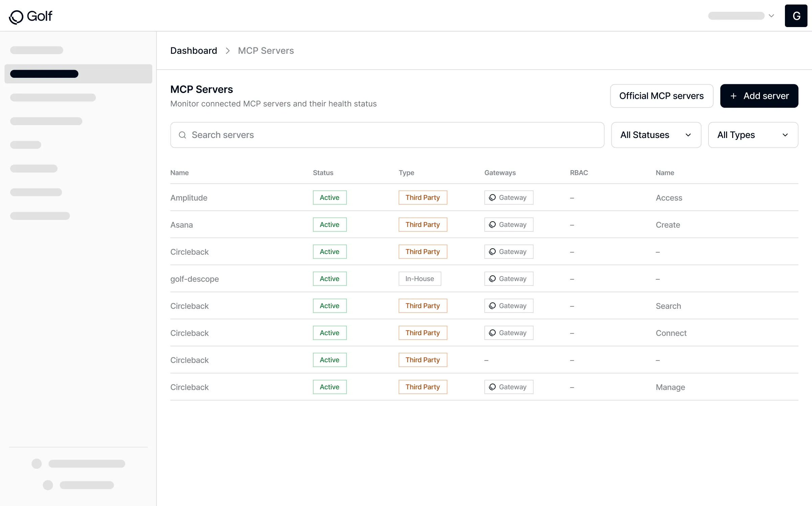The width and height of the screenshot is (812, 506).
Task: Click the Active status badge for Amplitude
Action: tap(330, 198)
